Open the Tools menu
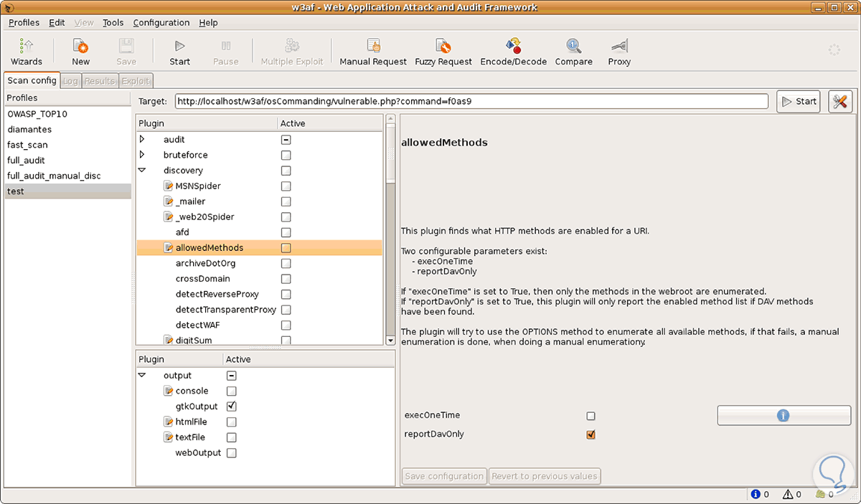Screen dimensions: 861x504 point(113,23)
